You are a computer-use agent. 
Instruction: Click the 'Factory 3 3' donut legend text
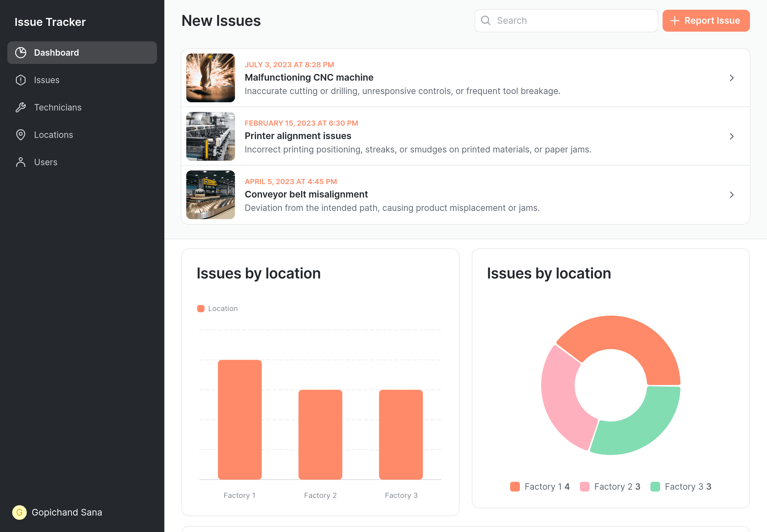(x=688, y=486)
